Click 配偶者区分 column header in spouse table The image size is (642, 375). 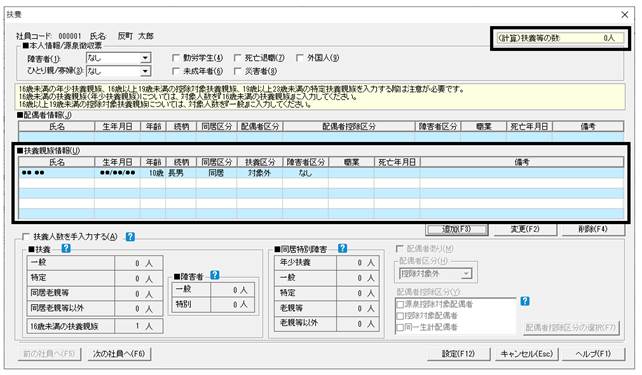coord(260,127)
